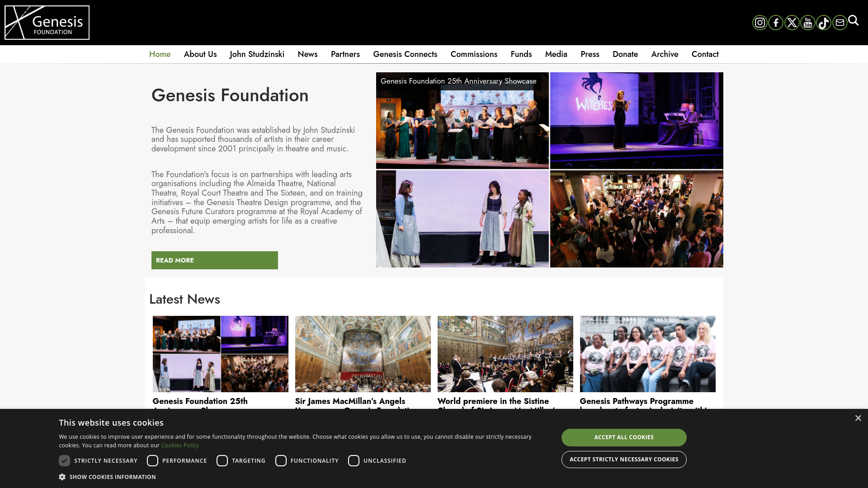
Task: Go to the Home menu item
Action: 160,54
